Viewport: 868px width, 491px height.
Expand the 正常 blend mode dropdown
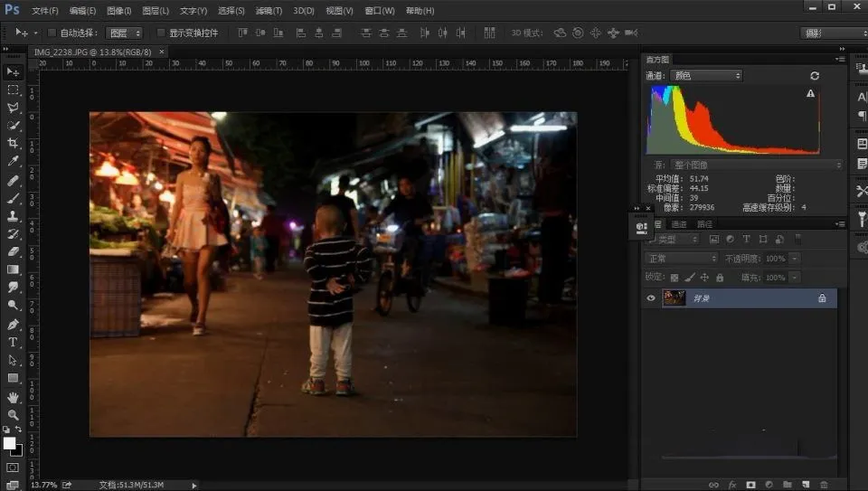coord(682,259)
